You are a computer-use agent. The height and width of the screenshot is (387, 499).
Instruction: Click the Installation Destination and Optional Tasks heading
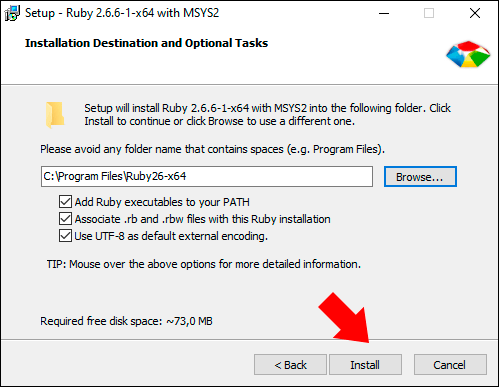(x=146, y=43)
